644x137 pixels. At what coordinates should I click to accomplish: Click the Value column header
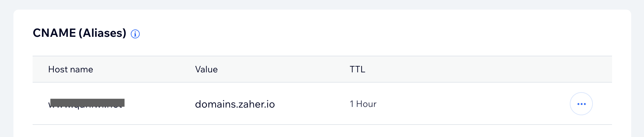click(x=206, y=69)
